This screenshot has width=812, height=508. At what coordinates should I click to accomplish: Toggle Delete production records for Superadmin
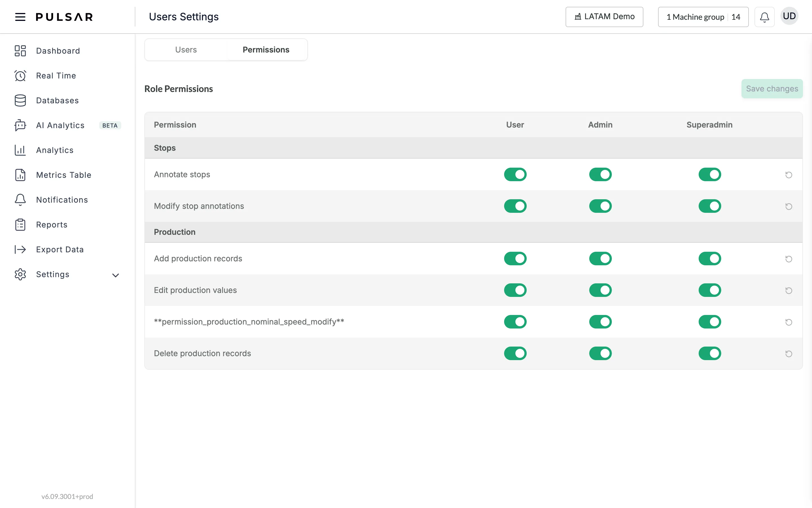pyautogui.click(x=710, y=353)
